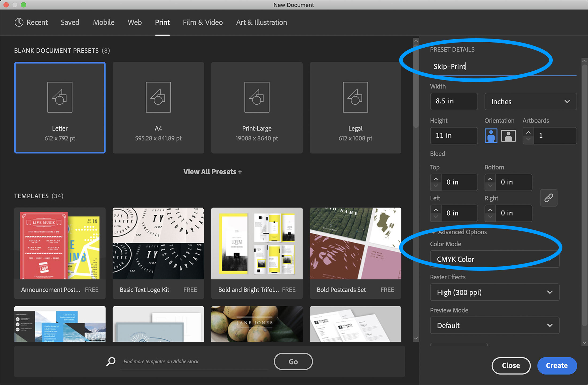Increase Artboards count with up arrow
Screen dimensions: 588x385
pyautogui.click(x=528, y=132)
